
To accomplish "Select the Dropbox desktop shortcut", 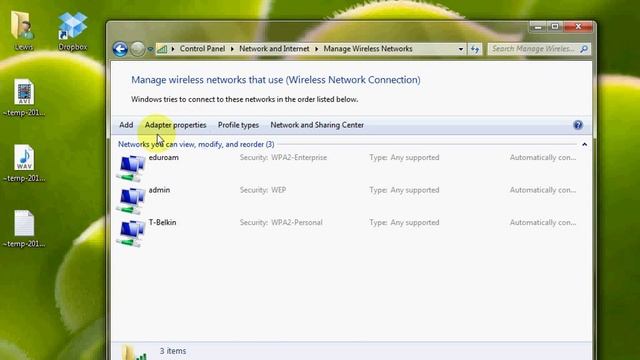I will (72, 31).
